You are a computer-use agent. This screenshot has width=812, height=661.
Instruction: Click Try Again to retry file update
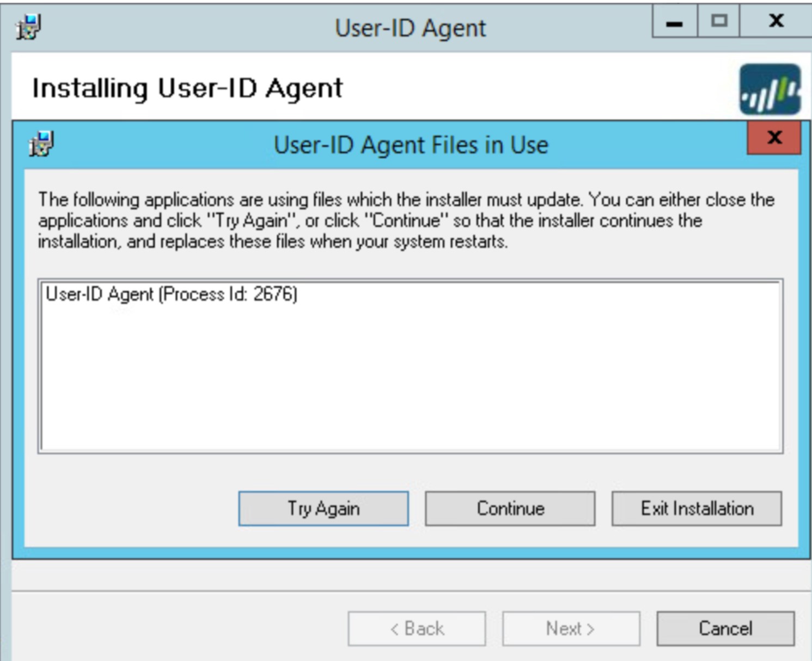pos(322,507)
